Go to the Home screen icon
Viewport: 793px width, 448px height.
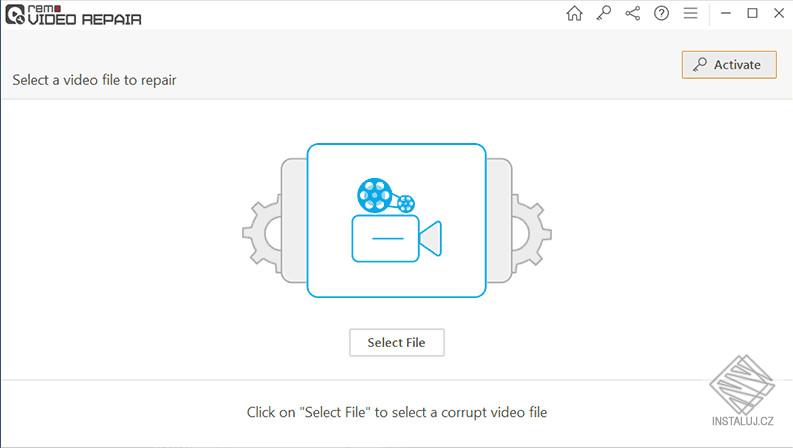pyautogui.click(x=574, y=14)
